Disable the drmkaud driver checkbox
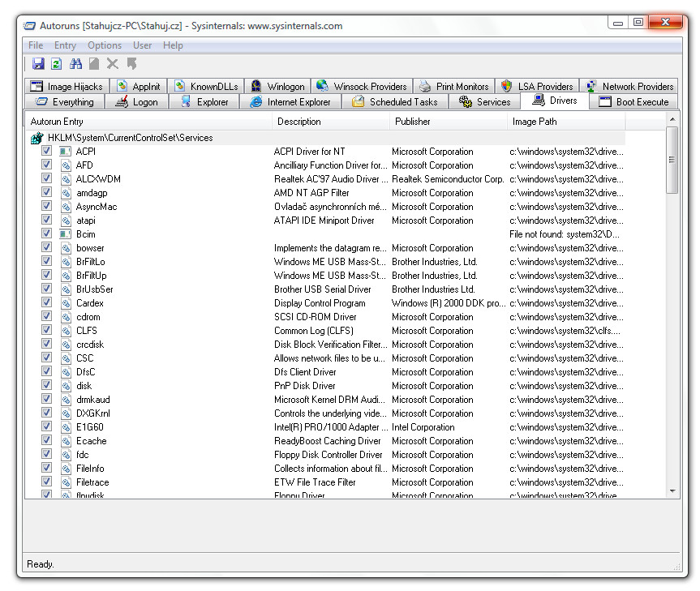Image resolution: width=700 pixels, height=591 pixels. [46, 399]
